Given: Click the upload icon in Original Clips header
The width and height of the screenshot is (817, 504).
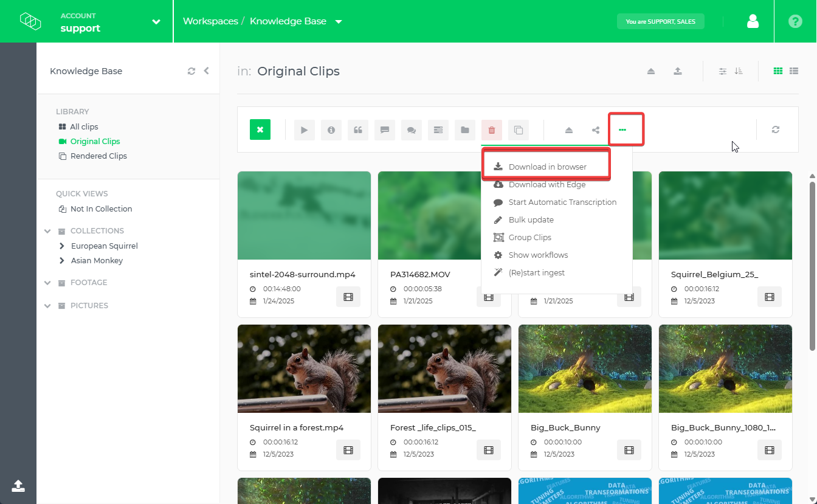Looking at the screenshot, I should click(678, 71).
